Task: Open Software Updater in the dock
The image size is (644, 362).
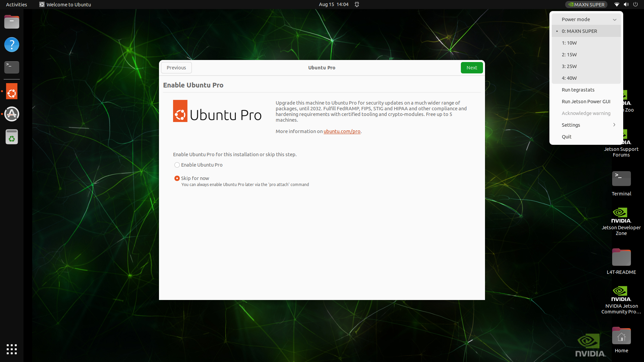Action: tap(12, 114)
